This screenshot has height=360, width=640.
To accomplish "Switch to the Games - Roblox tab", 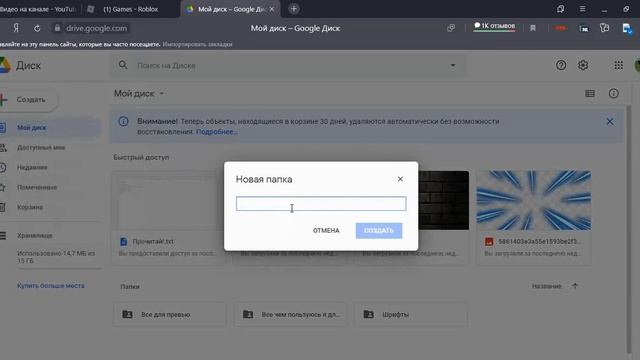I will tap(130, 9).
